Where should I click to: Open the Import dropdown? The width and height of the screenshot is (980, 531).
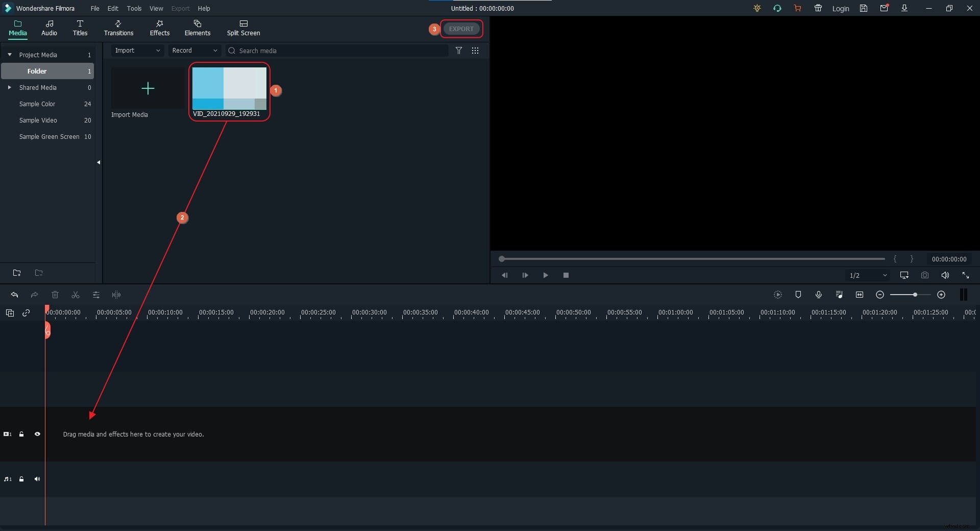137,51
